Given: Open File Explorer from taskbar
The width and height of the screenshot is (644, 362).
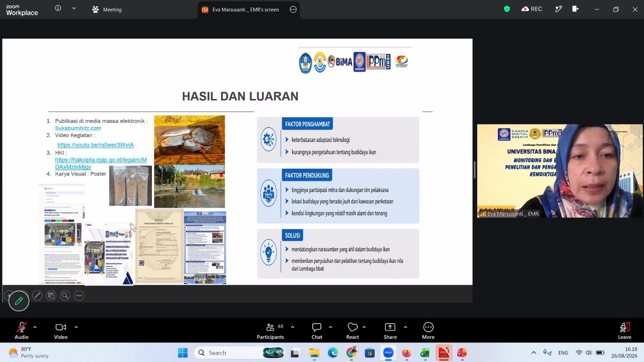Looking at the screenshot, I should 314,353.
